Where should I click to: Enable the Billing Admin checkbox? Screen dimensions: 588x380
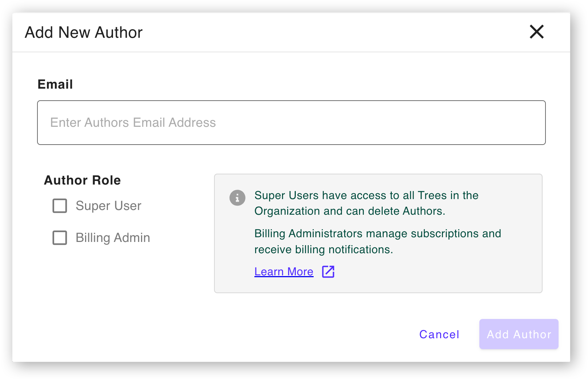60,238
